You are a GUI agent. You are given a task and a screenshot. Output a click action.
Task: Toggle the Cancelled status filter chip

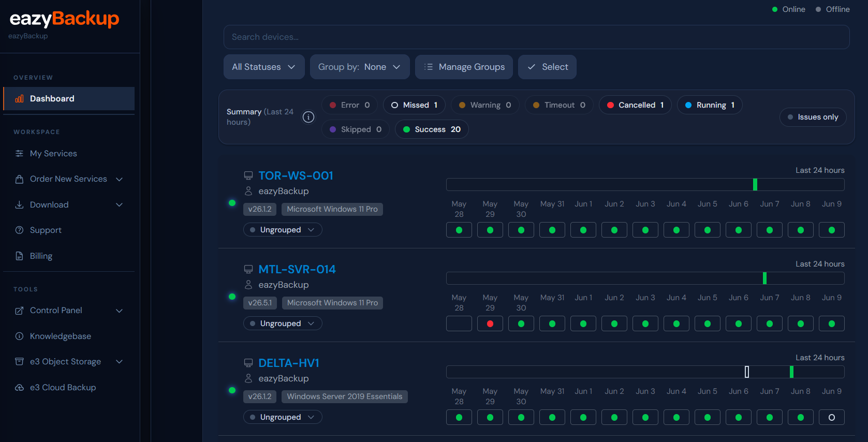[635, 105]
